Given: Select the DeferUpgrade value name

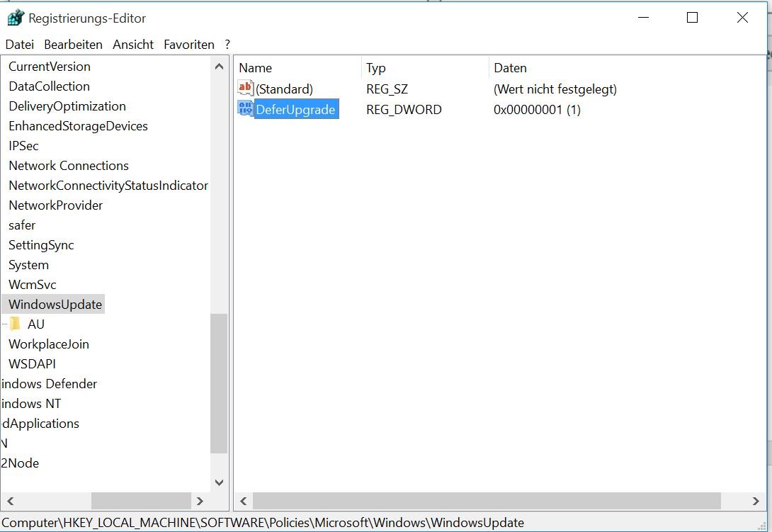Looking at the screenshot, I should [x=295, y=109].
